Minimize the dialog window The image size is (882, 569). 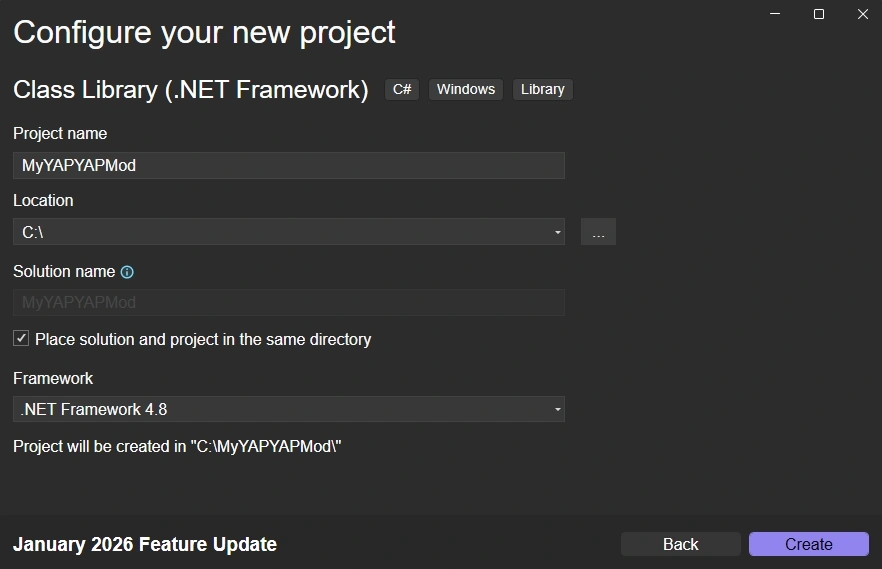tap(775, 14)
